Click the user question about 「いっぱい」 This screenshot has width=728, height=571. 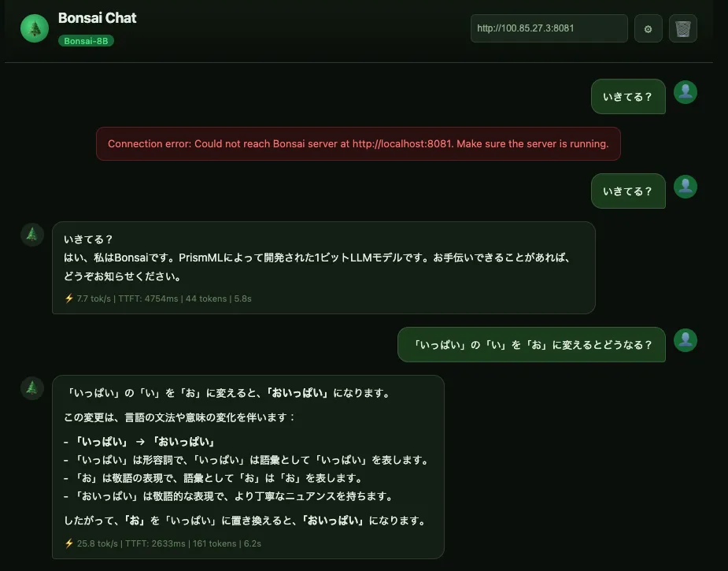531,345
